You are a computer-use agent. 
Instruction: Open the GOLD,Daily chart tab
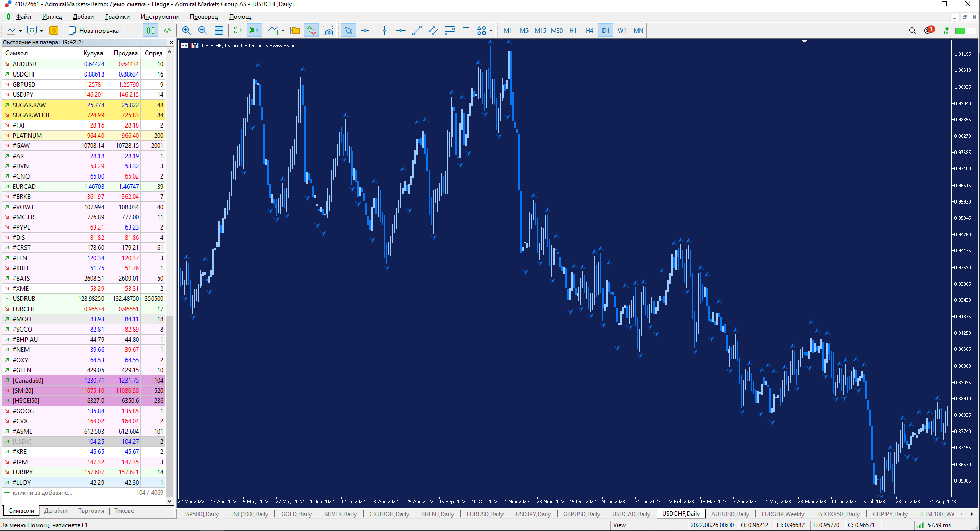pos(296,514)
